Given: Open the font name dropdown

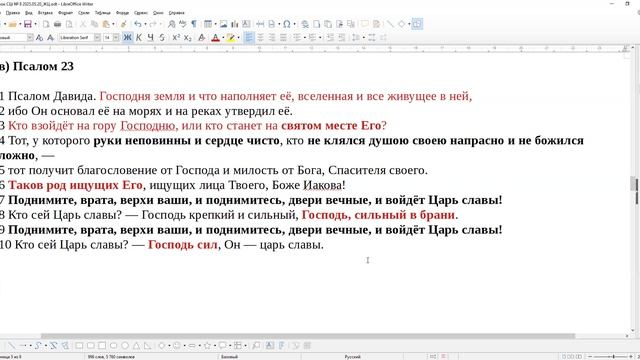Looking at the screenshot, I should tap(97, 38).
